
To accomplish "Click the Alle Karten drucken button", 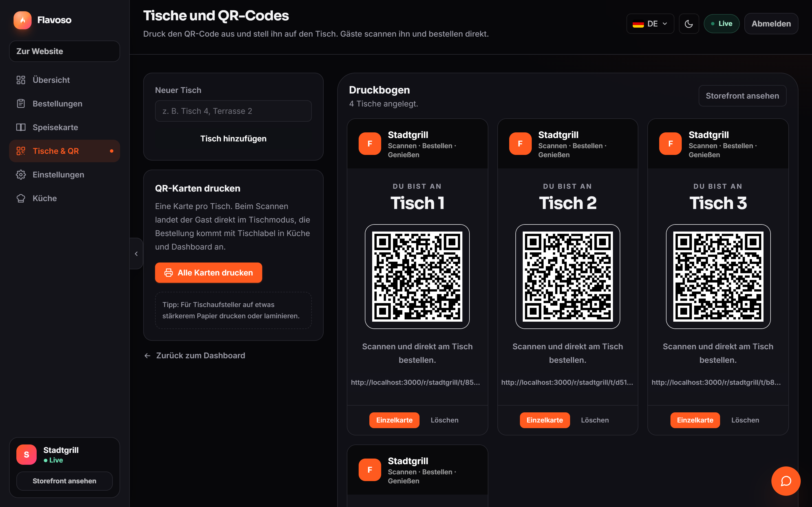I will point(208,273).
